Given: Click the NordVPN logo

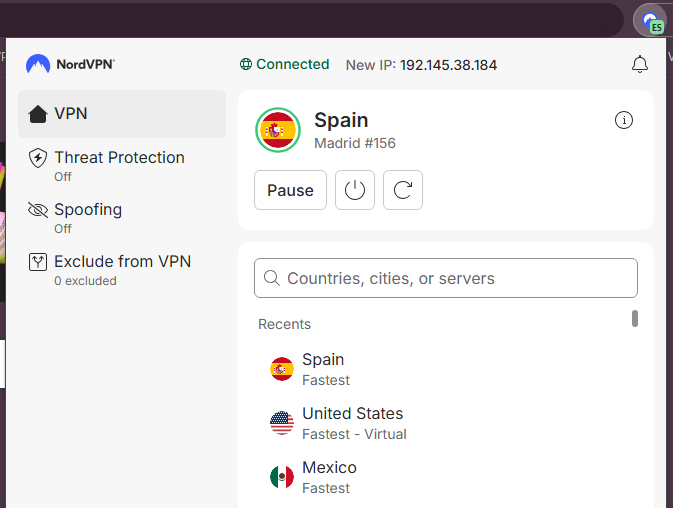Looking at the screenshot, I should (70, 64).
